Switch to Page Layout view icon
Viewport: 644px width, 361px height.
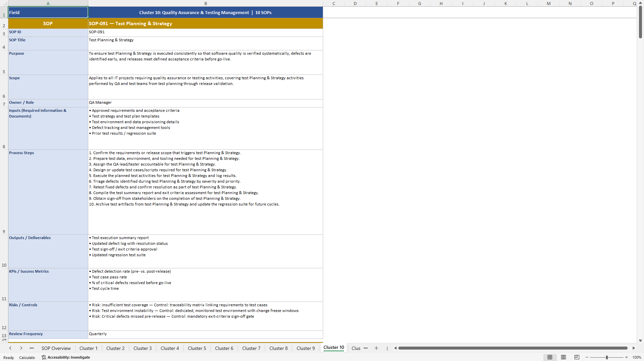pos(563,357)
